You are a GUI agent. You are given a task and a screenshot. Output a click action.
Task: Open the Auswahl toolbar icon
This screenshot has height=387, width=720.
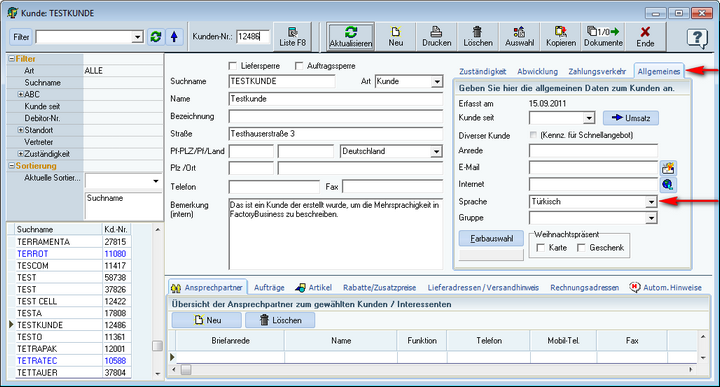(519, 36)
